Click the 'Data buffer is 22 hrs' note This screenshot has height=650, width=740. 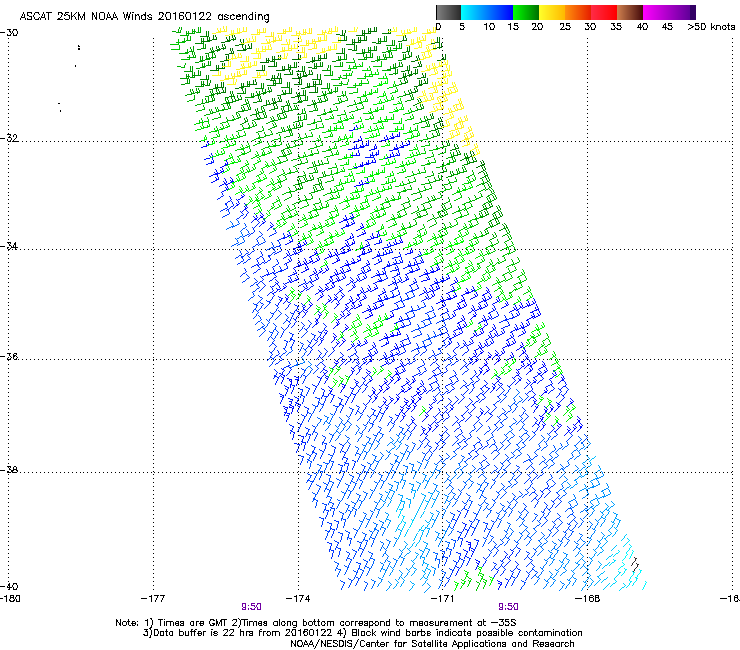click(x=197, y=633)
